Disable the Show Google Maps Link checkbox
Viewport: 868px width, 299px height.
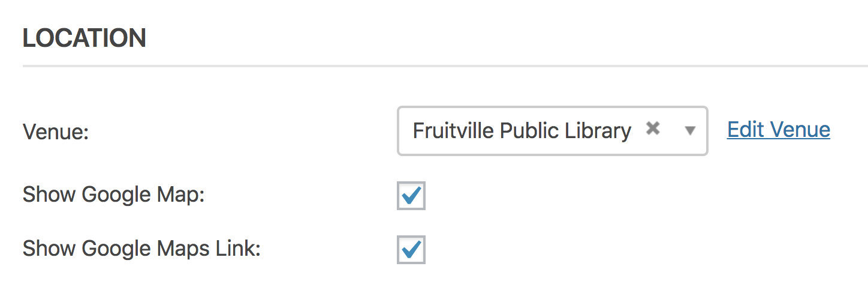(411, 249)
